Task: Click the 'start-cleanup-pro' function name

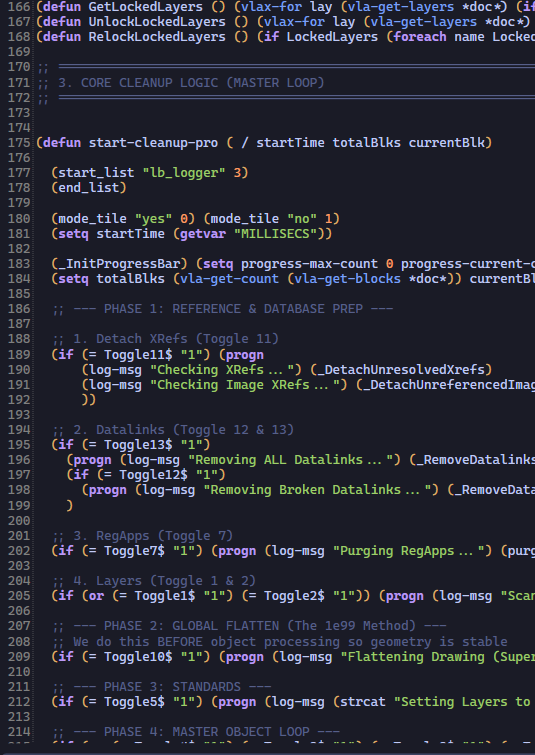Action: point(153,143)
